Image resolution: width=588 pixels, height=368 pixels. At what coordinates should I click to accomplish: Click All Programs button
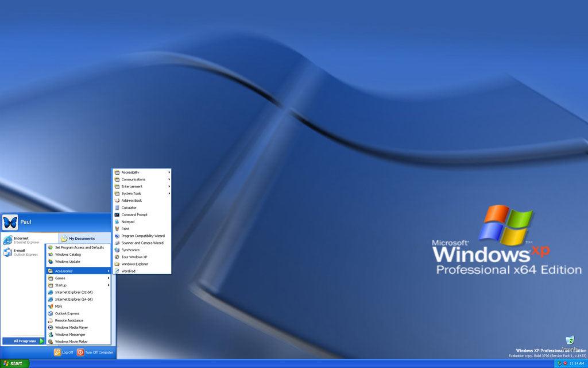(x=23, y=341)
